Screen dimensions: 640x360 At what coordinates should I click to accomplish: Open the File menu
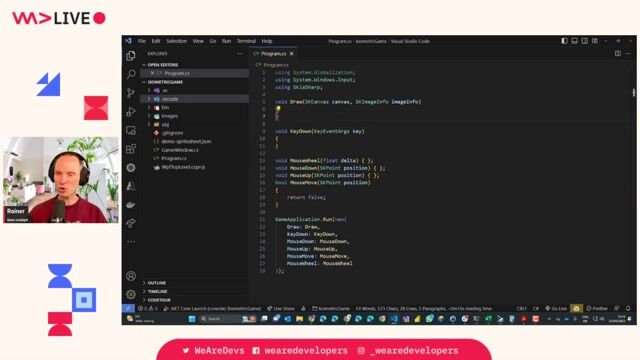142,41
